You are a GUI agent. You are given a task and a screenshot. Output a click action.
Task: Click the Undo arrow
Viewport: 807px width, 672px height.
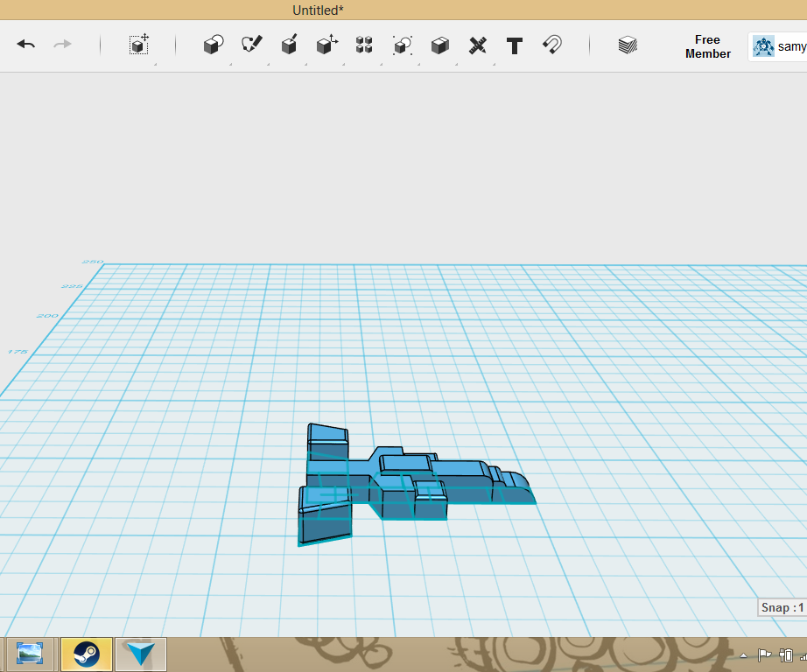(25, 45)
